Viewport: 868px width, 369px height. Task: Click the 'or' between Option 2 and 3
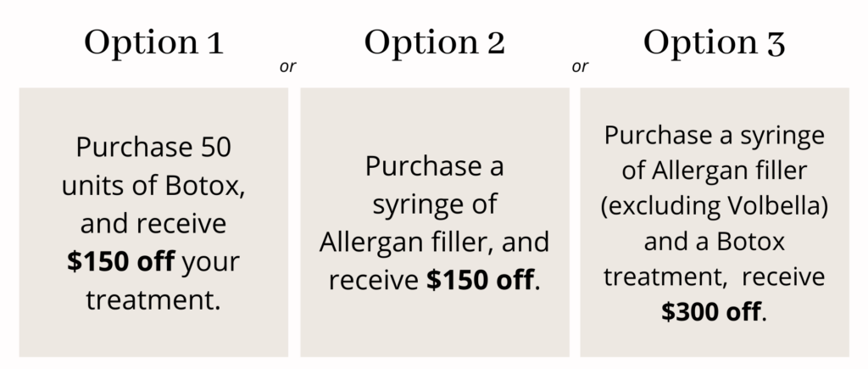(x=580, y=66)
